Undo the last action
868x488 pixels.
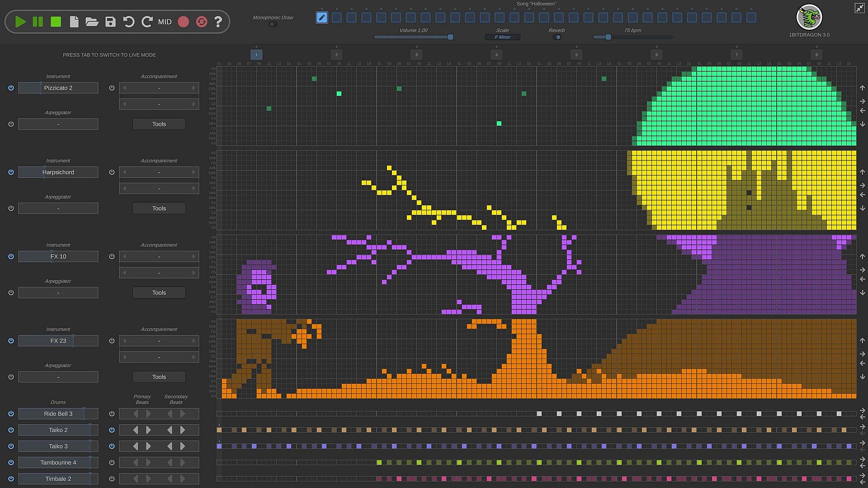click(x=129, y=22)
